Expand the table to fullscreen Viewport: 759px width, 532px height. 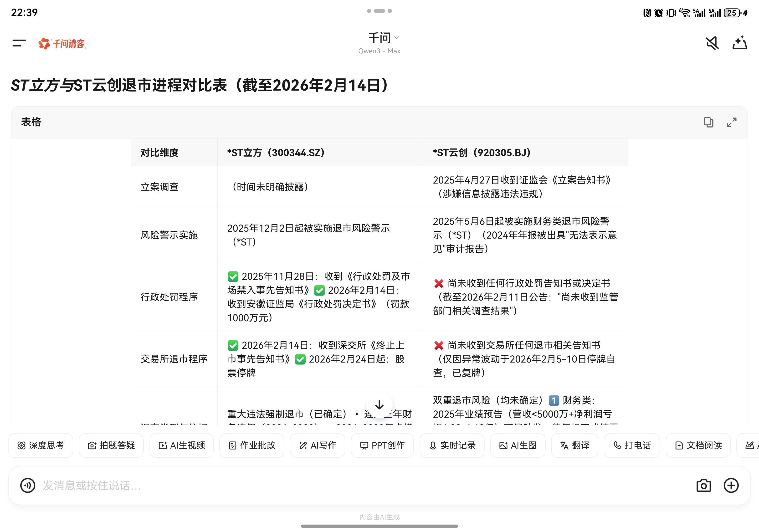coord(732,122)
